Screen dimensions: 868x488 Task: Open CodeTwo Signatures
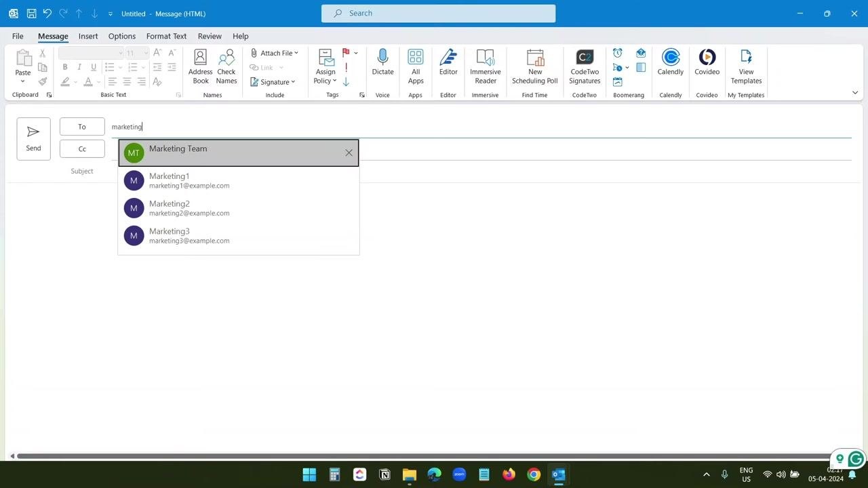click(x=585, y=66)
